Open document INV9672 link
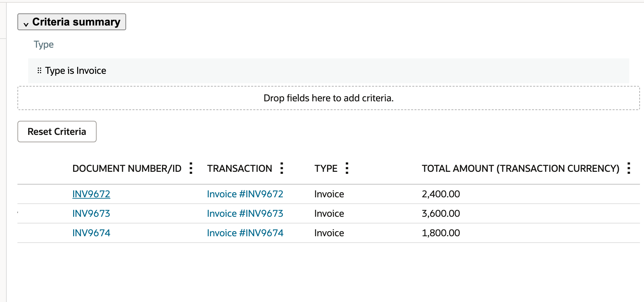 tap(91, 194)
